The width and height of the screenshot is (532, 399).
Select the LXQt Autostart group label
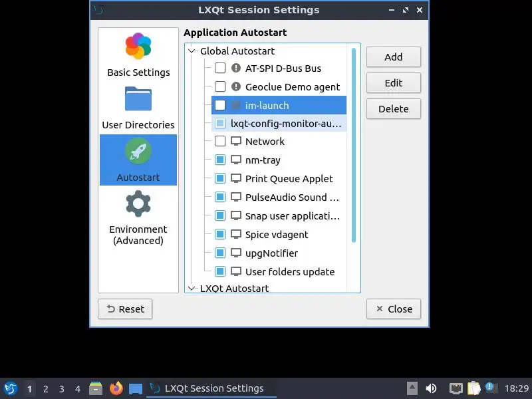(x=234, y=289)
